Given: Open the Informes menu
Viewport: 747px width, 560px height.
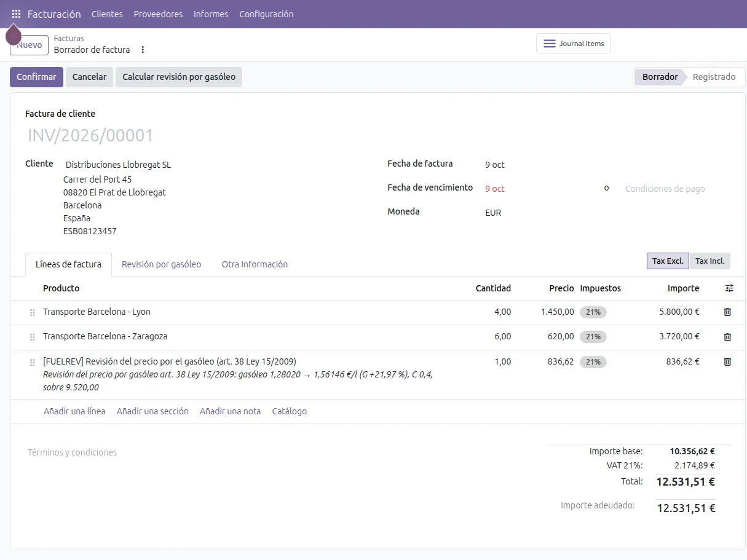Looking at the screenshot, I should click(211, 14).
